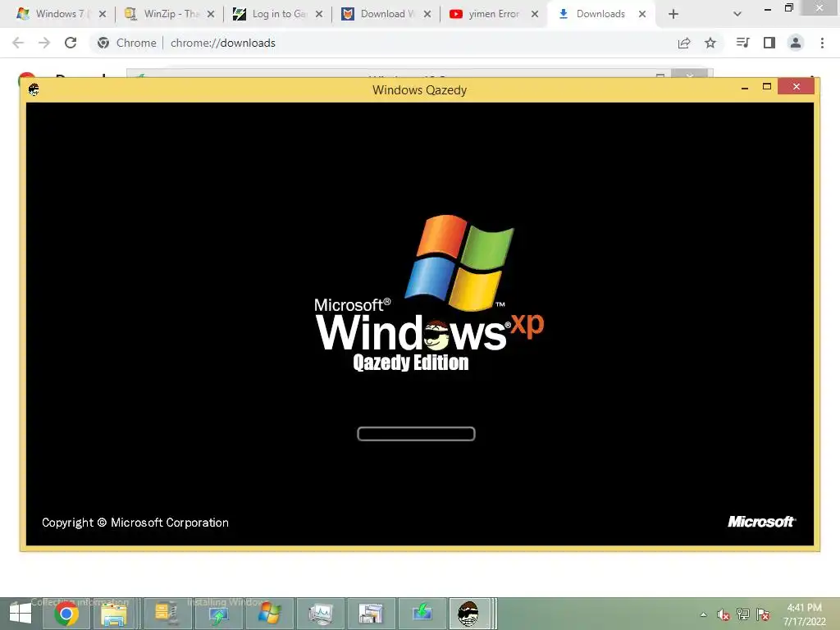Share this page icon in address bar
840x630 pixels.
point(684,43)
